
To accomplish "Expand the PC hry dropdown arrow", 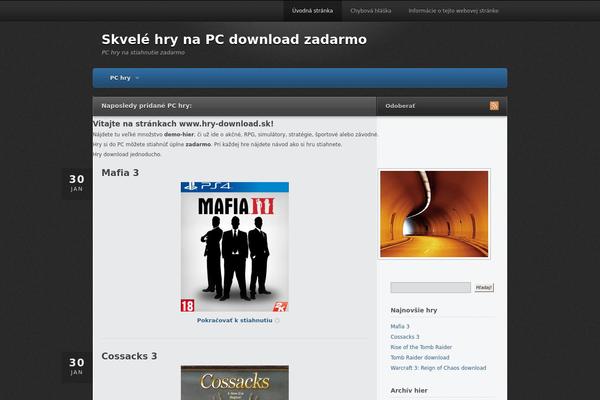I will tap(137, 78).
